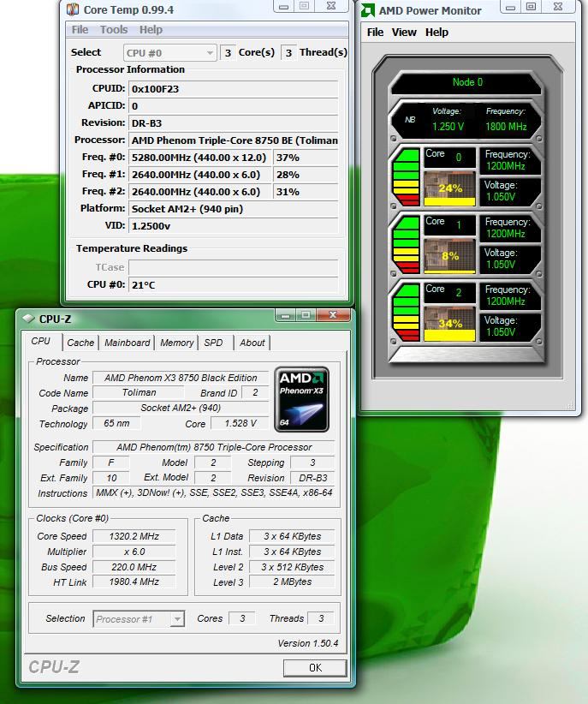Click the Level 3 cache value 2 MBytes

(x=292, y=582)
